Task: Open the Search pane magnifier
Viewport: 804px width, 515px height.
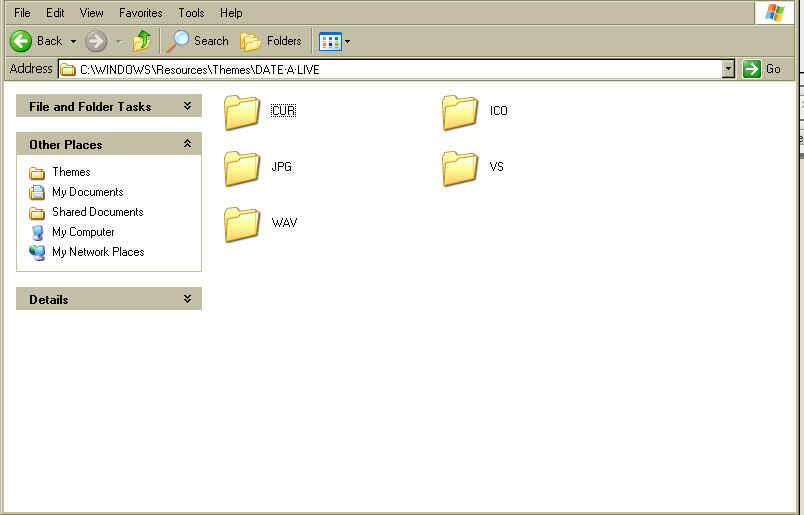Action: [x=178, y=41]
